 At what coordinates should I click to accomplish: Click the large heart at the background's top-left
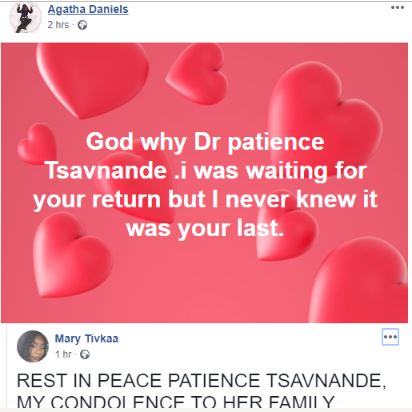coord(93,79)
